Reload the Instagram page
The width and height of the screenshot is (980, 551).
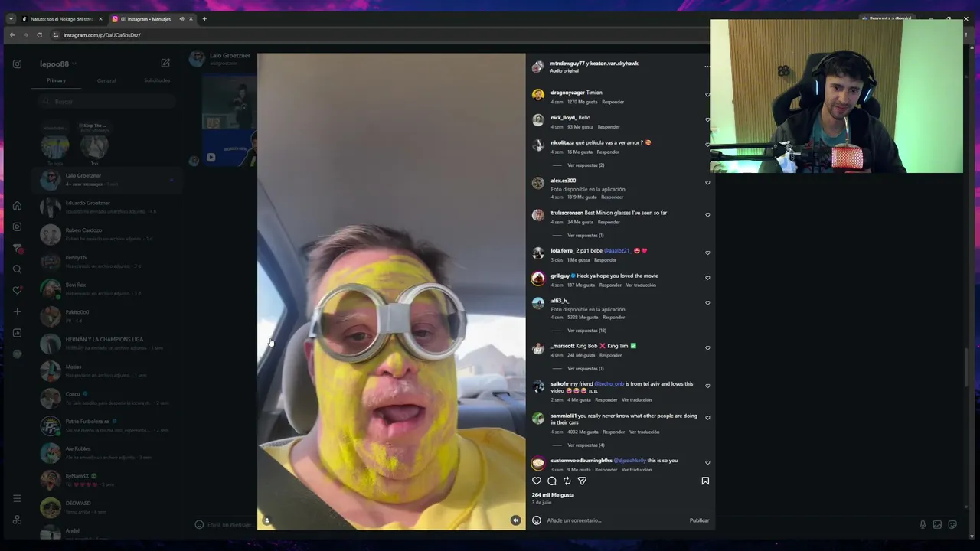click(40, 35)
